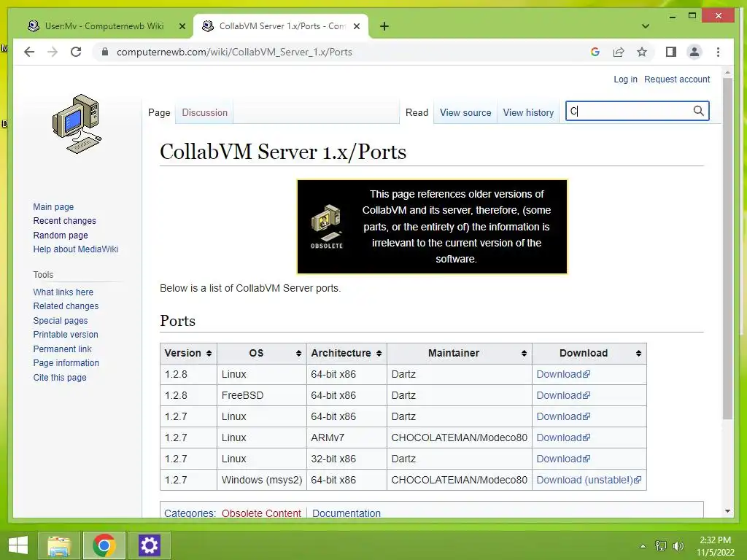Click the Permanent link entry

pos(62,349)
